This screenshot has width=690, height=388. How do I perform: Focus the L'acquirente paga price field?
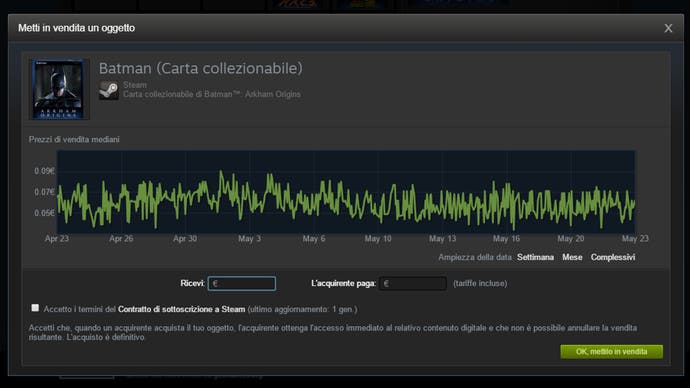(x=413, y=283)
